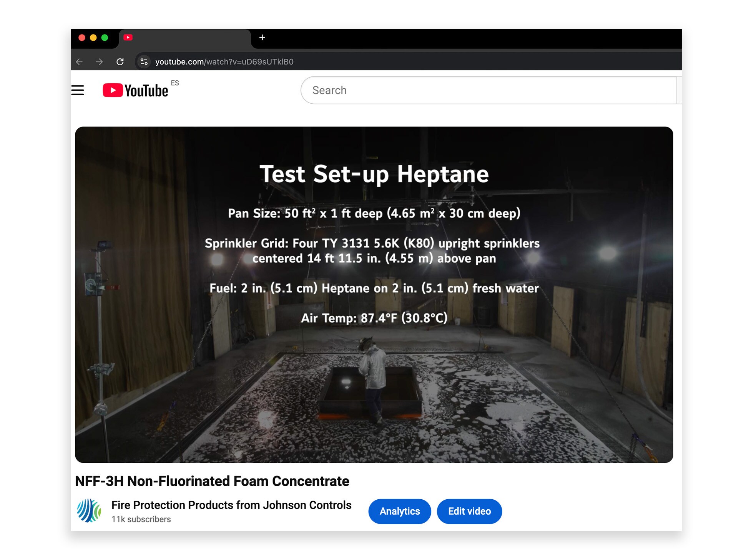
Task: Open Fire Protection Products channel name link
Action: [231, 505]
